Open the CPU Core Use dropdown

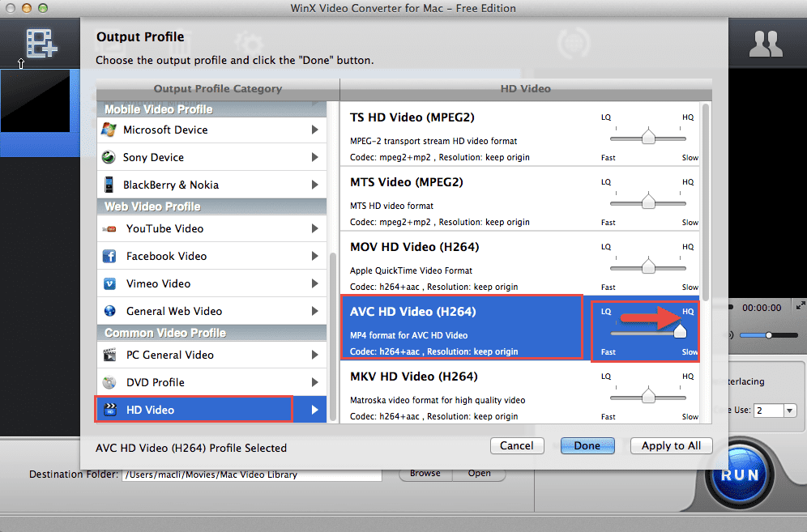point(790,411)
